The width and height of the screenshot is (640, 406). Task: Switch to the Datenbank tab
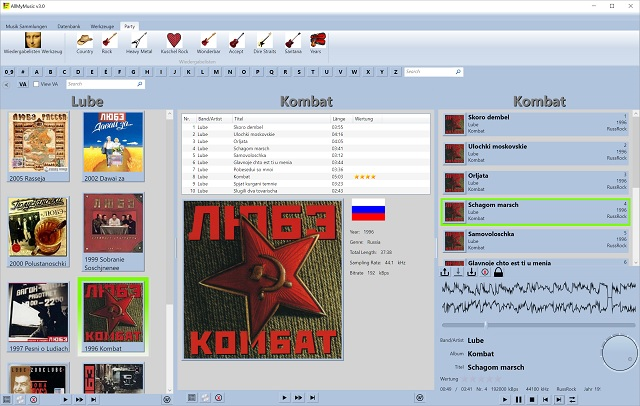point(69,26)
